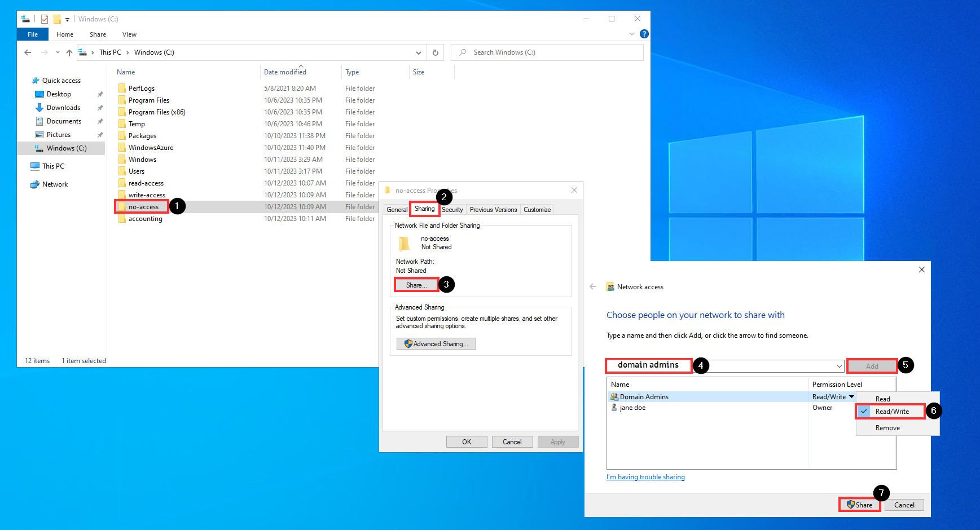Click the Advanced Sharing... button
The height and width of the screenshot is (530, 980).
(x=436, y=344)
